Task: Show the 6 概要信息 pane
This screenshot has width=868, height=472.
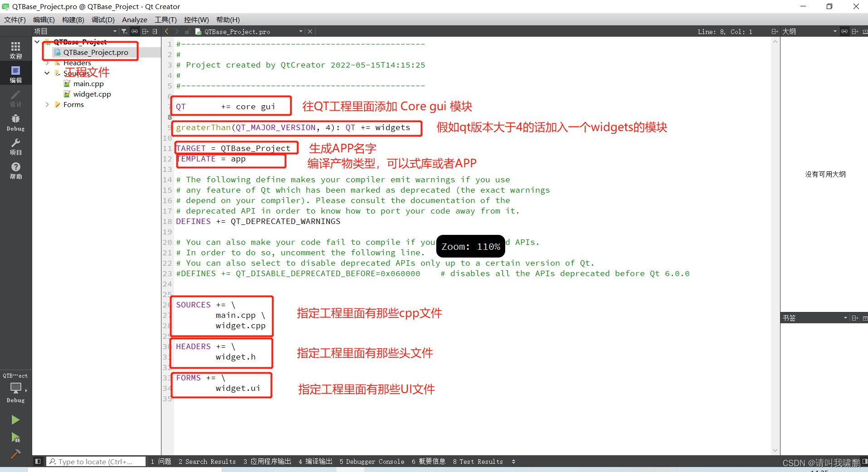Action: [x=429, y=462]
